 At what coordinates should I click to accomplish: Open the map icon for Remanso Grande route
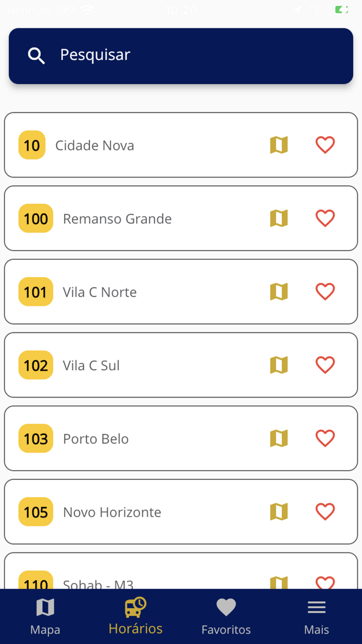point(279,218)
